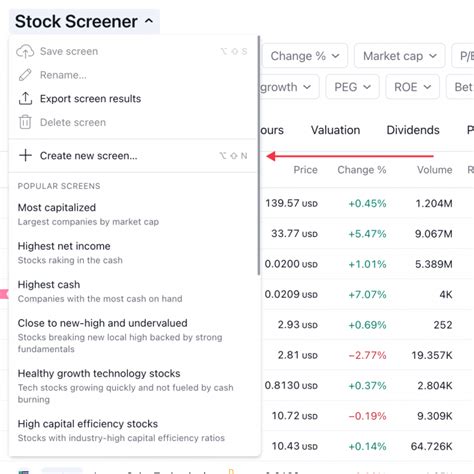Switch to the Dividends tab
474x474 pixels.
click(x=413, y=130)
